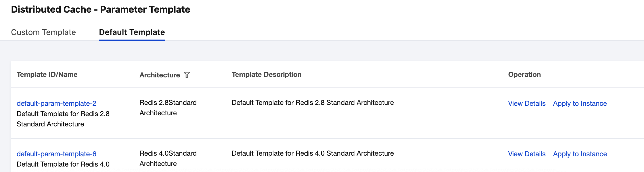Click the Template Description column header

coord(267,75)
